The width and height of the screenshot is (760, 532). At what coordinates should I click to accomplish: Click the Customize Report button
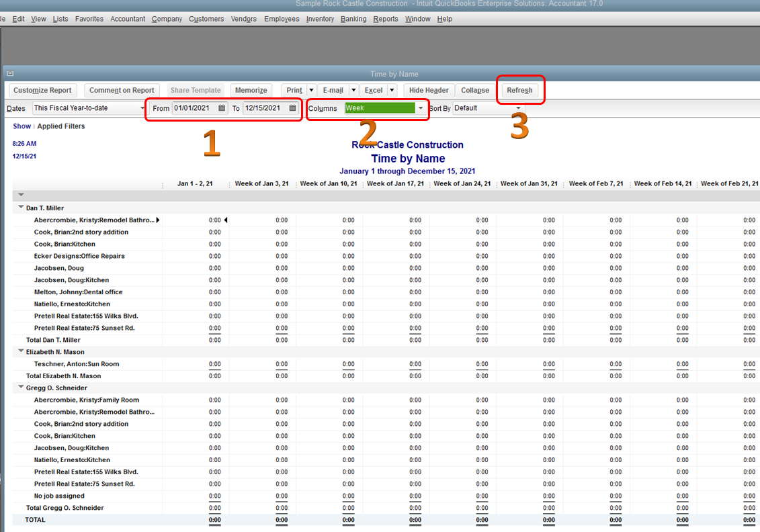coord(42,91)
